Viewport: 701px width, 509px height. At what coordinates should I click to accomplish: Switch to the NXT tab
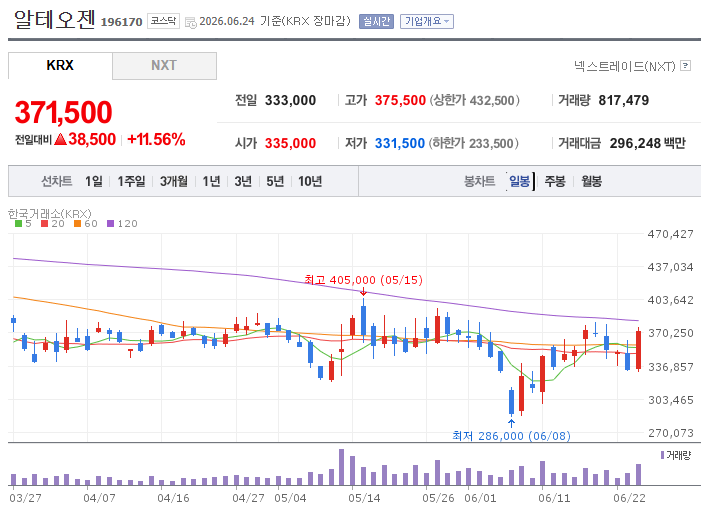coord(164,65)
